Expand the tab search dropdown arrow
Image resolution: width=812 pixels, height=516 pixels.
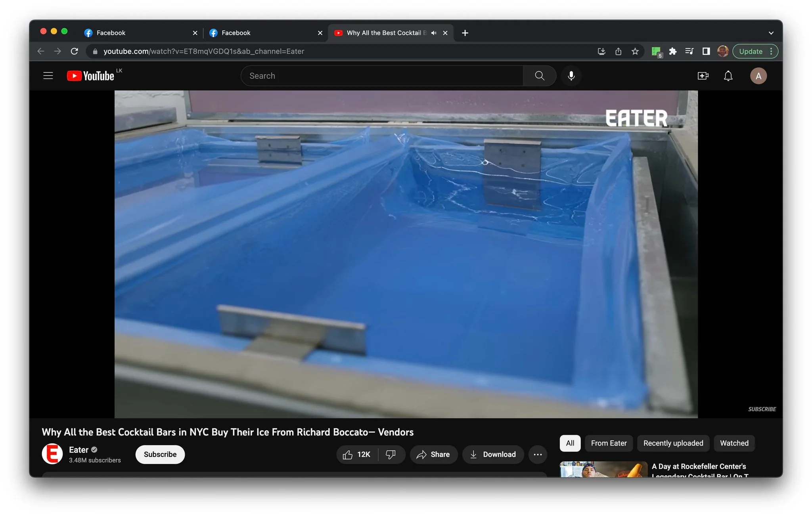tap(771, 33)
